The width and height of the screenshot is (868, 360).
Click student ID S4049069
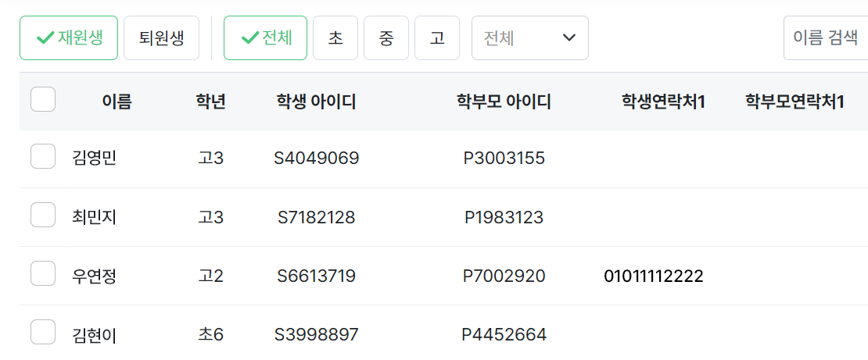tap(316, 159)
